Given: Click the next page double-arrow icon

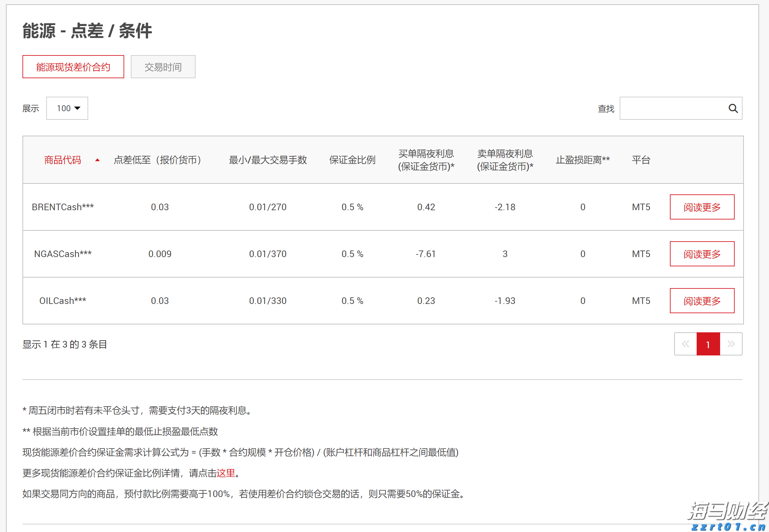Looking at the screenshot, I should click(731, 344).
